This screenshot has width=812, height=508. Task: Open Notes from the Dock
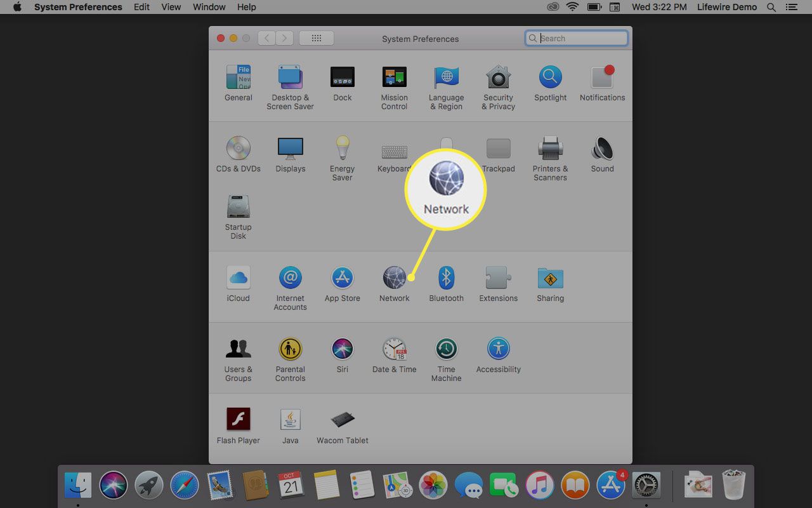[x=327, y=486]
